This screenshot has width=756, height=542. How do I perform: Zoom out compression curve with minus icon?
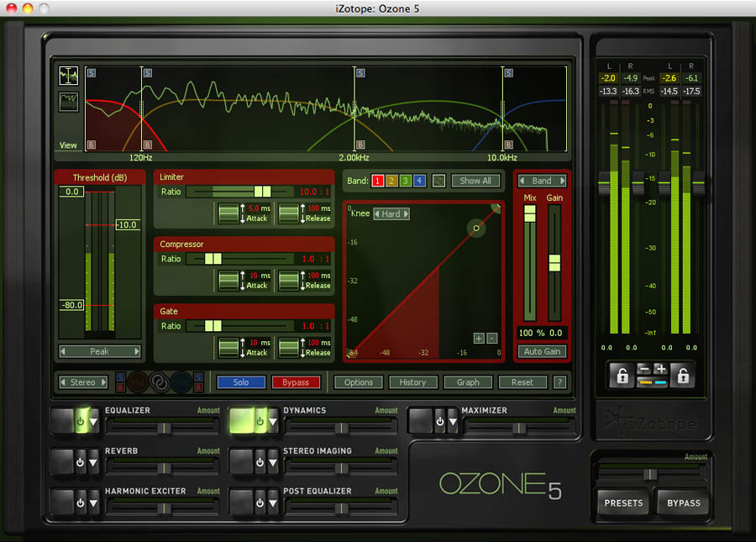pyautogui.click(x=491, y=339)
